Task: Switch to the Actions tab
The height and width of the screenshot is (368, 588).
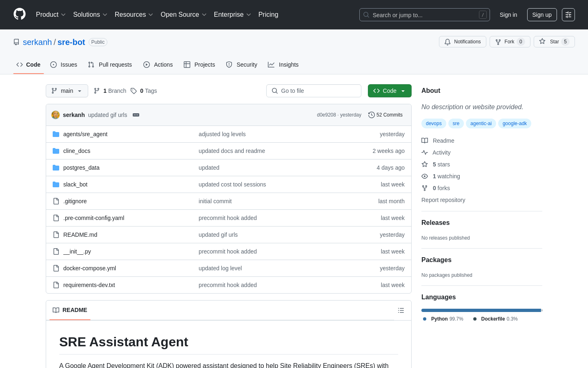Action: 158,65
